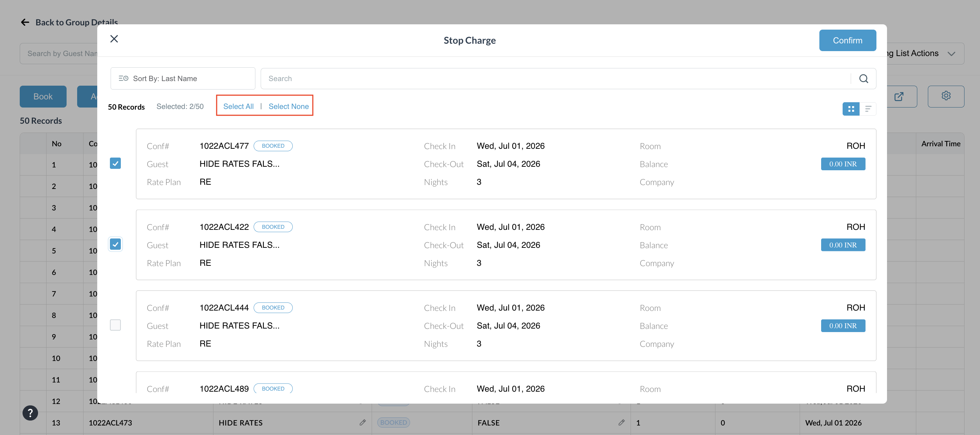
Task: Click BOOKED badge on 1022ACL444
Action: click(273, 307)
